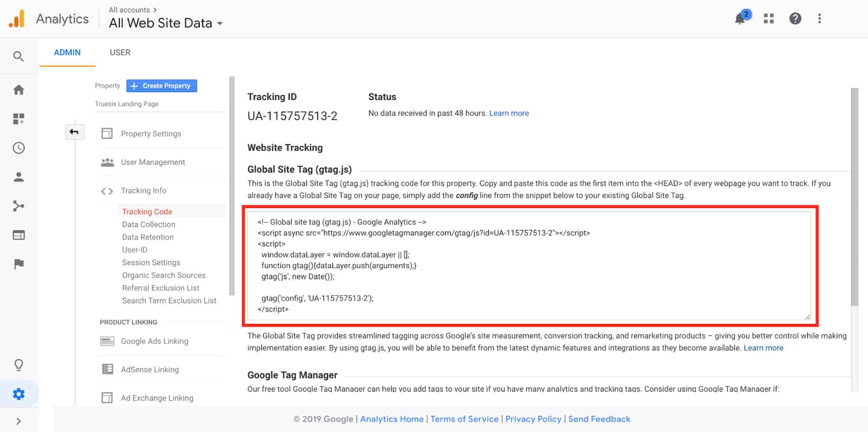Image resolution: width=868 pixels, height=432 pixels.
Task: Switch to the USER tab
Action: [x=120, y=53]
